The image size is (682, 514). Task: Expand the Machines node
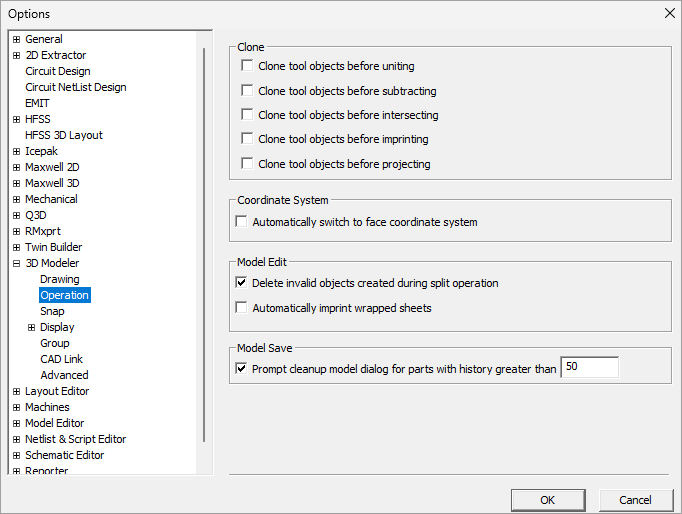[x=17, y=407]
